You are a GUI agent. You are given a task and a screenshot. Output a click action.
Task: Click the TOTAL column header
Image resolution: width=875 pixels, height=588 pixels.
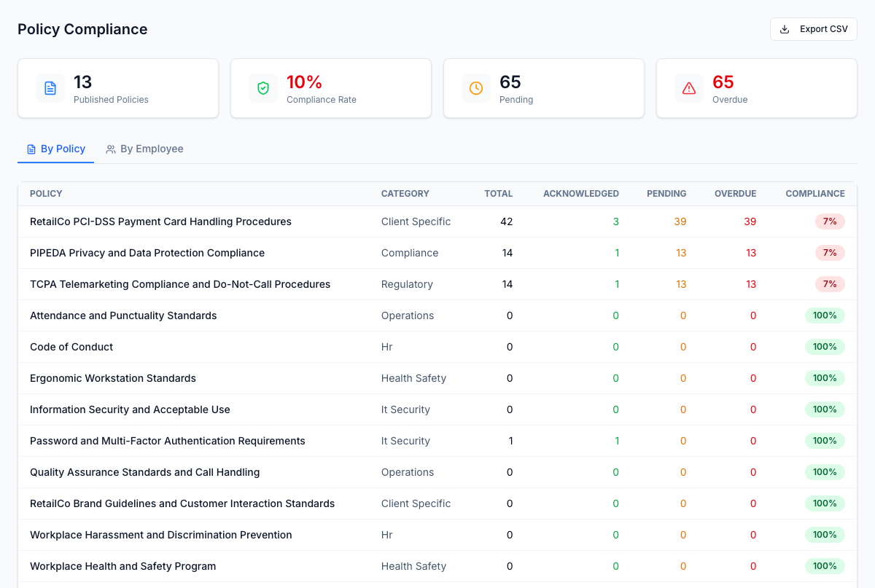coord(499,194)
